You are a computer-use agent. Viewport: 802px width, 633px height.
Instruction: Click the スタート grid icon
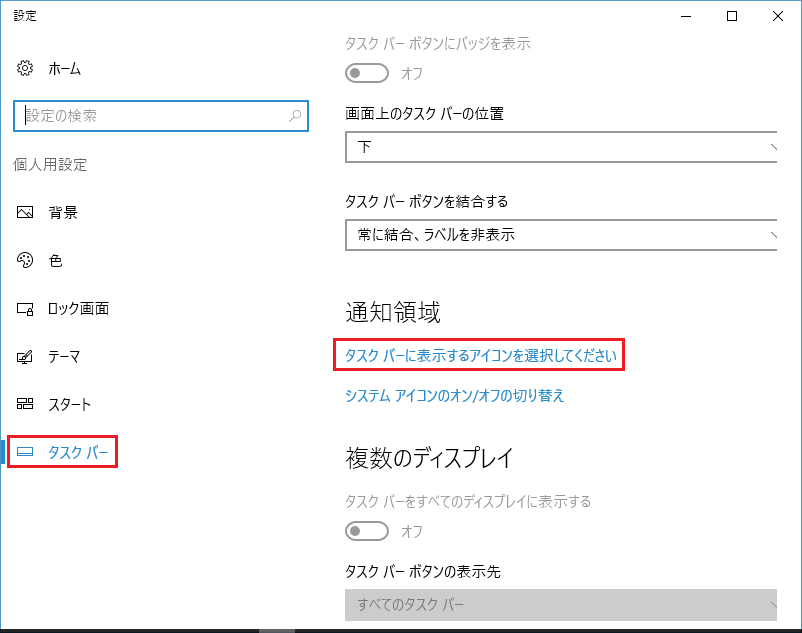coord(26,404)
